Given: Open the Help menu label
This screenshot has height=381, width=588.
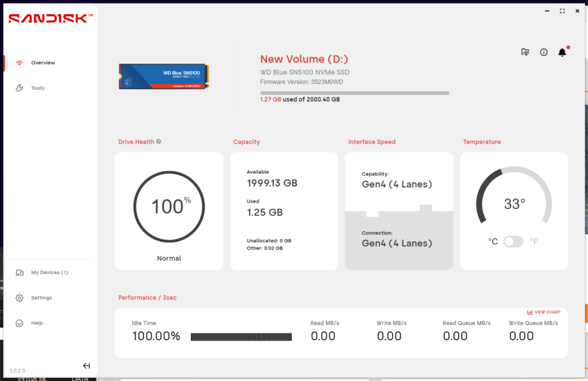Looking at the screenshot, I should pos(37,323).
